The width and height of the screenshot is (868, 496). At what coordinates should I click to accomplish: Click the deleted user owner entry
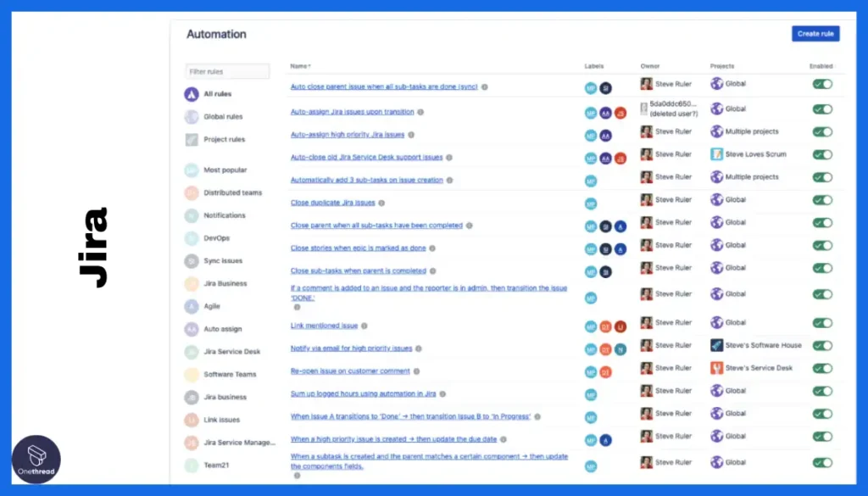670,109
